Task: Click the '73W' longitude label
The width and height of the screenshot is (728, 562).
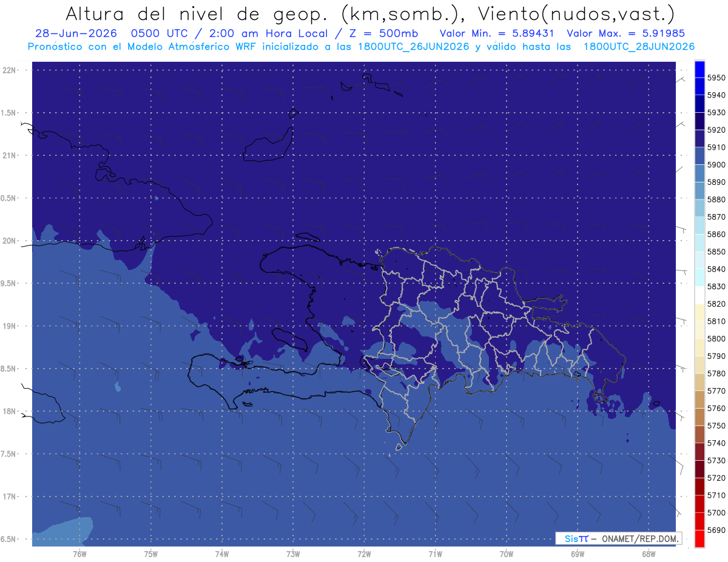Action: (x=293, y=554)
